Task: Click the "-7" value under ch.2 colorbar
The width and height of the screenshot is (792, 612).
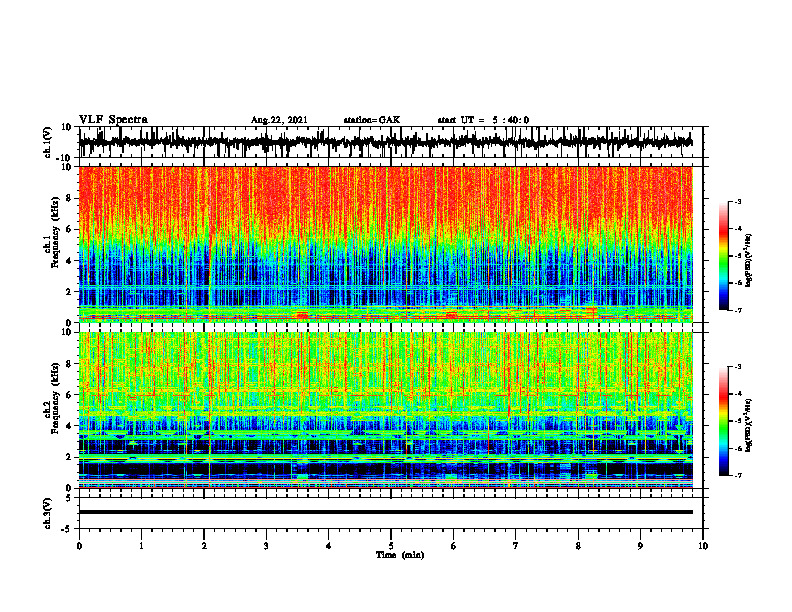Action: pos(737,475)
